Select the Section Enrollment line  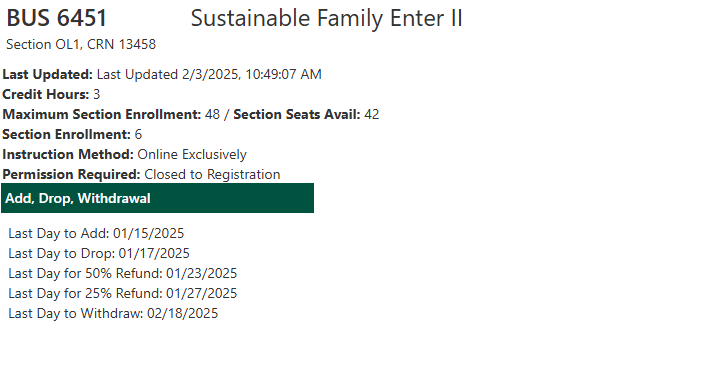point(72,134)
